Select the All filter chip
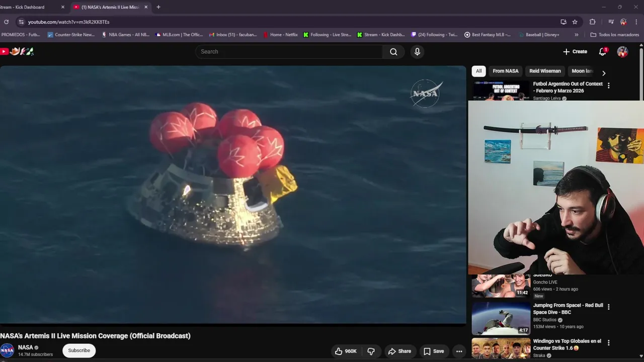 pyautogui.click(x=478, y=71)
